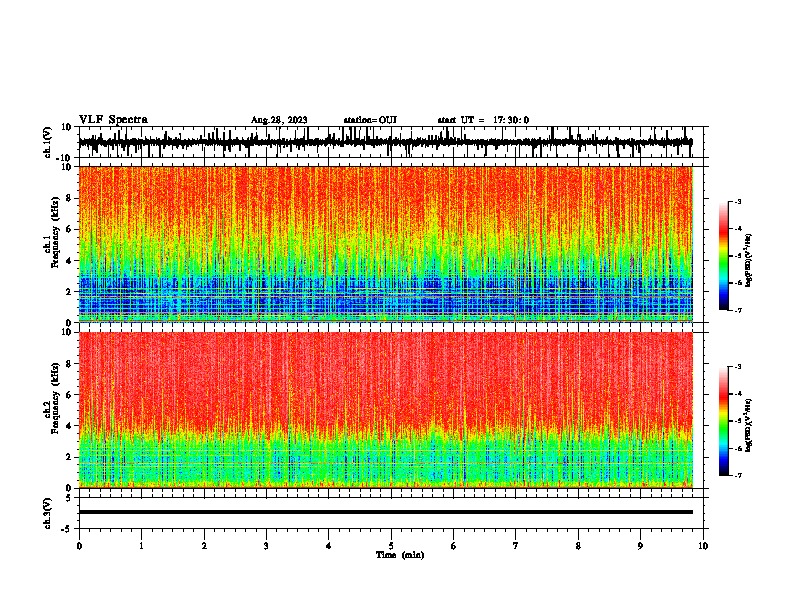Viewport: 792px width, 612px height.
Task: Click the ch.2 spectrogram plot
Action: point(386,410)
